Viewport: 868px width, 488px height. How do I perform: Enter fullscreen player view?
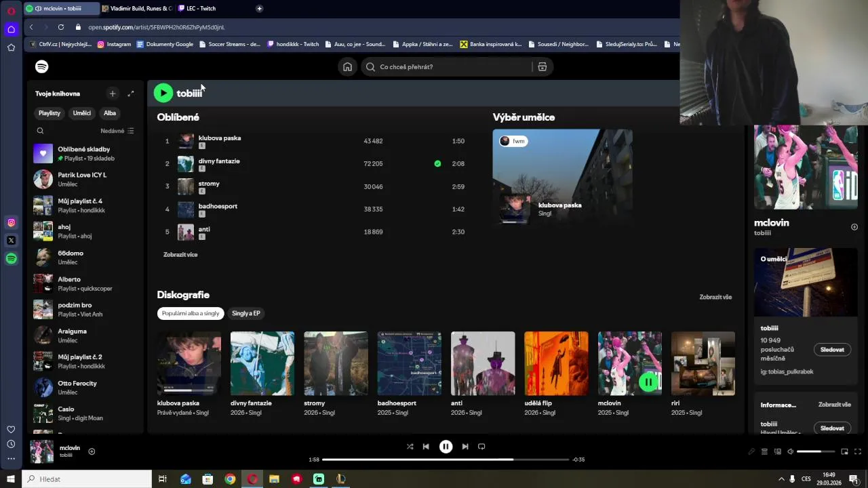tap(857, 451)
